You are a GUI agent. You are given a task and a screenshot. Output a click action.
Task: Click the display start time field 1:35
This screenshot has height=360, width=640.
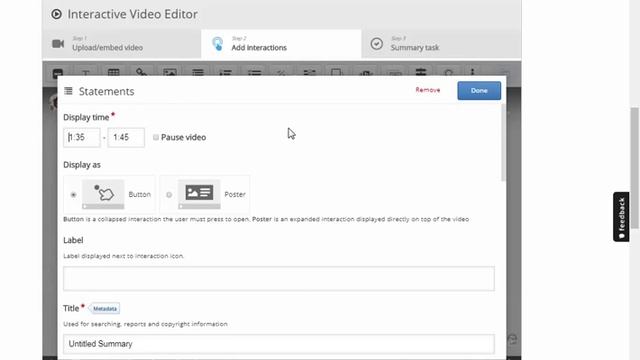(x=82, y=138)
